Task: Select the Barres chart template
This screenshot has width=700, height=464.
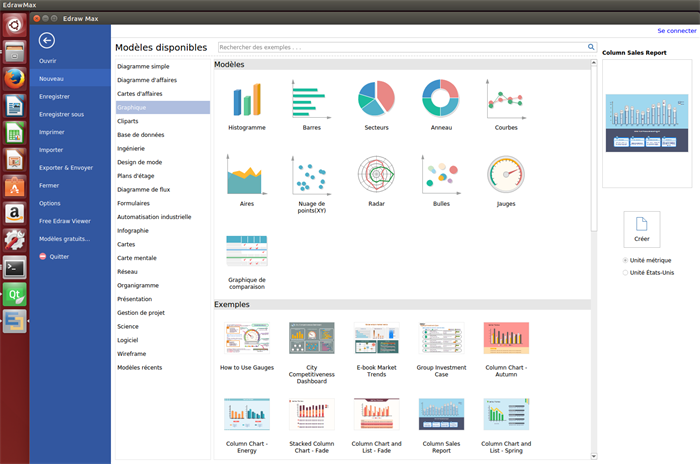Action: [312, 105]
